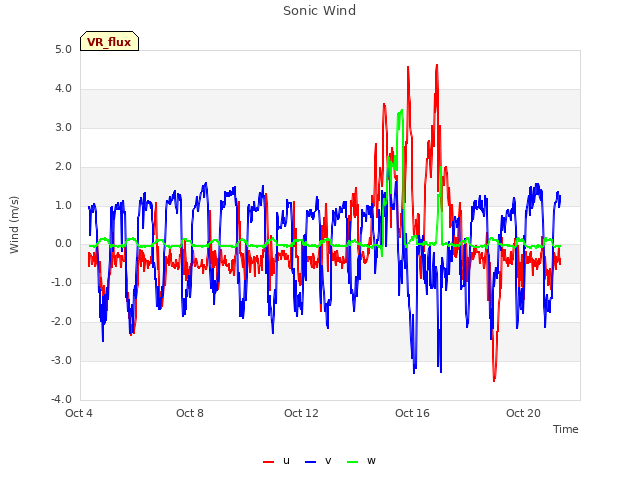Click the Oct 4 axis label

pyautogui.click(x=79, y=413)
